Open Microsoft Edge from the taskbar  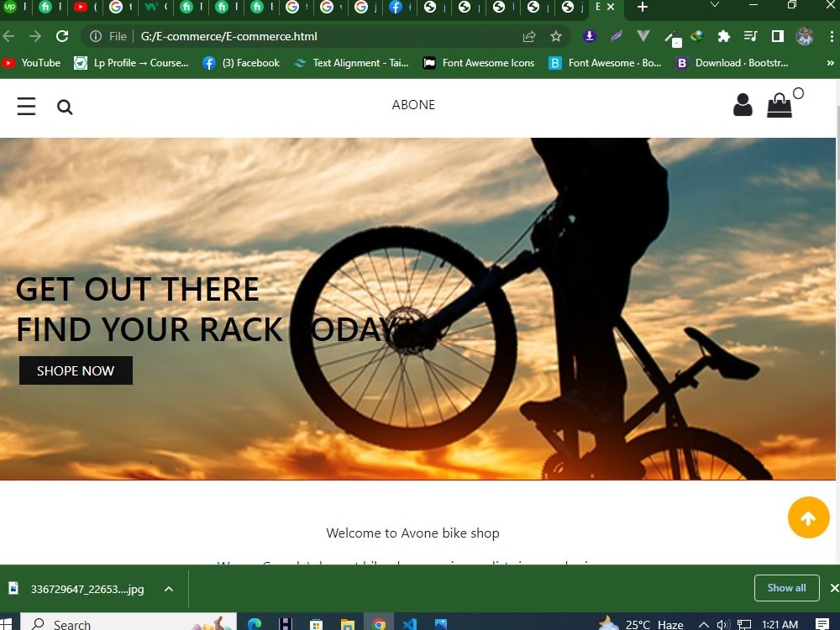tap(255, 624)
